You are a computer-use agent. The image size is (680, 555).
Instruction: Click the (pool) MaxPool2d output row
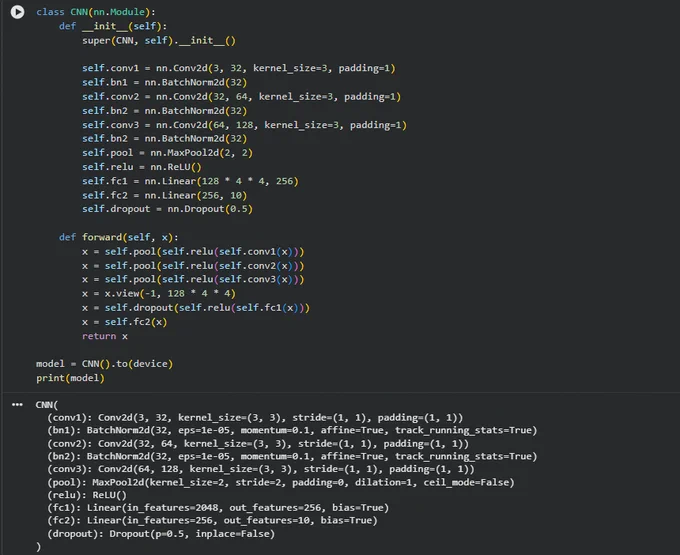coord(281,482)
